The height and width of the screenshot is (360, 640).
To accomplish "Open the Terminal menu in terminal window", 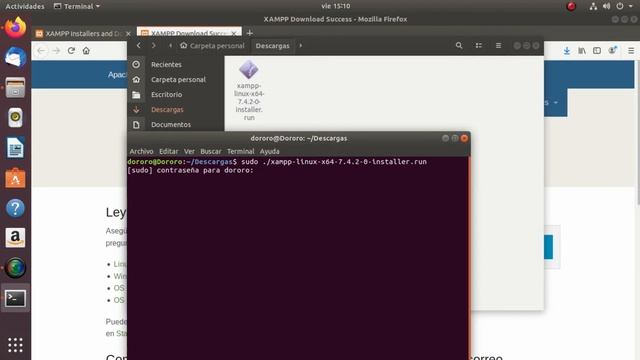I will click(240, 151).
